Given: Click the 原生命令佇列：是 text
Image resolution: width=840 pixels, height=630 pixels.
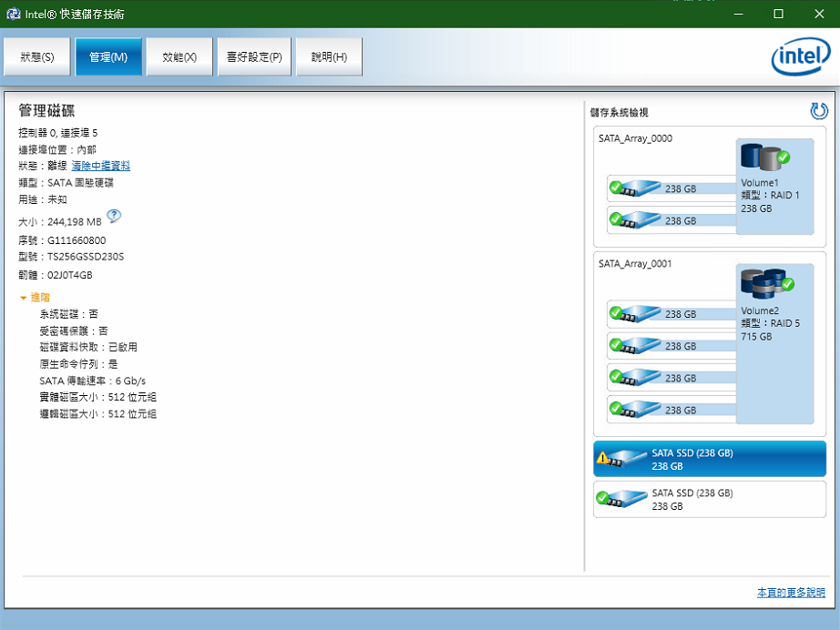Looking at the screenshot, I should pos(78,364).
